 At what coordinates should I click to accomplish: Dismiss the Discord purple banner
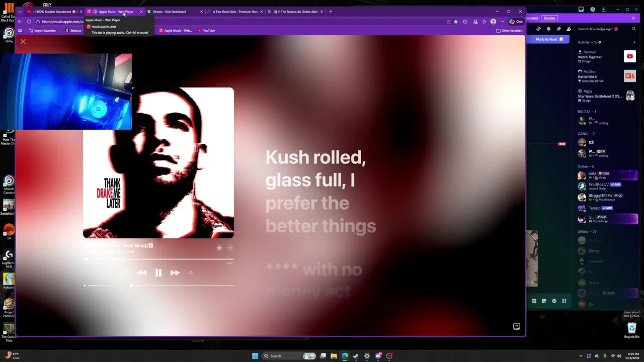coord(633,18)
